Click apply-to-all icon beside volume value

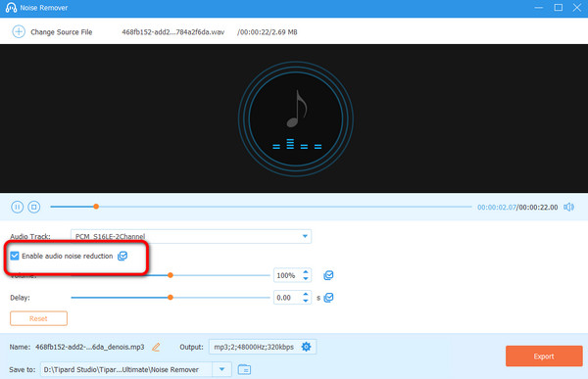(x=328, y=275)
